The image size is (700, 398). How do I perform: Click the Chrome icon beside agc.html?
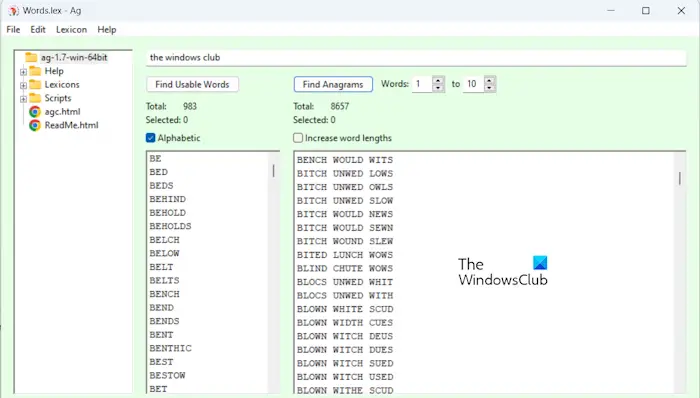coord(35,112)
